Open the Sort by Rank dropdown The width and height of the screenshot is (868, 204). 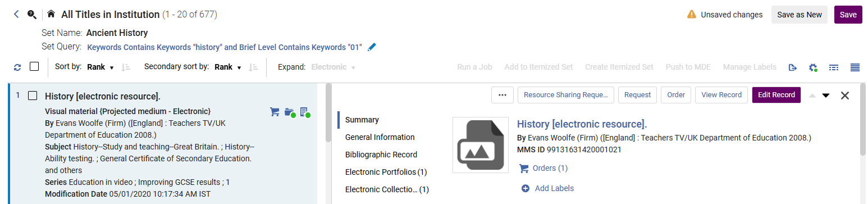coord(100,67)
